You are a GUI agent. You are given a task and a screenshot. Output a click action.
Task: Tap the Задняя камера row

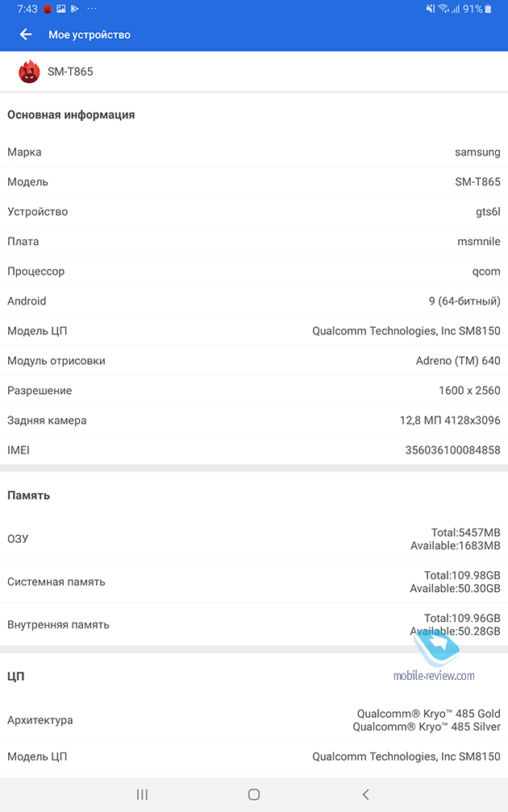pyautogui.click(x=254, y=420)
